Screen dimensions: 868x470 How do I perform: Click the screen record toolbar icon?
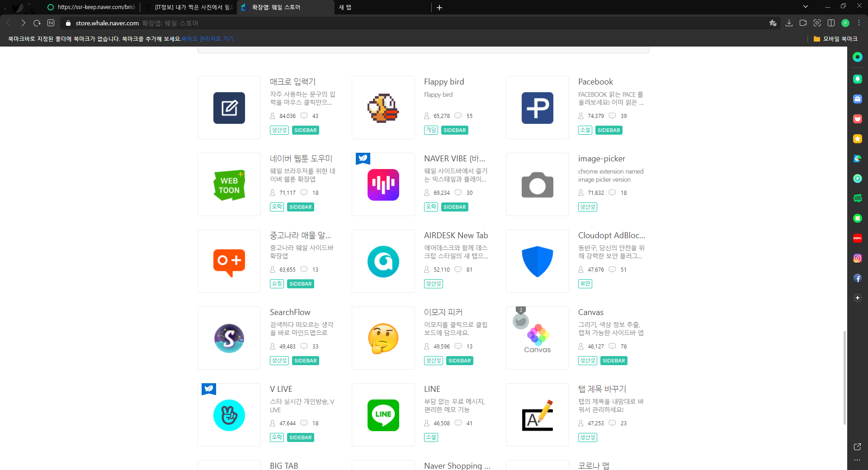pos(803,23)
